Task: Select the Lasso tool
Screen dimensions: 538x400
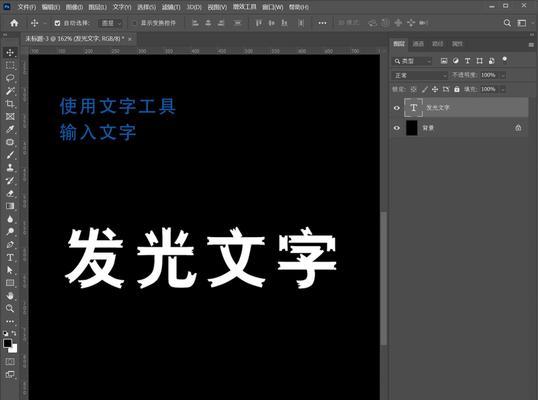Action: [10, 78]
